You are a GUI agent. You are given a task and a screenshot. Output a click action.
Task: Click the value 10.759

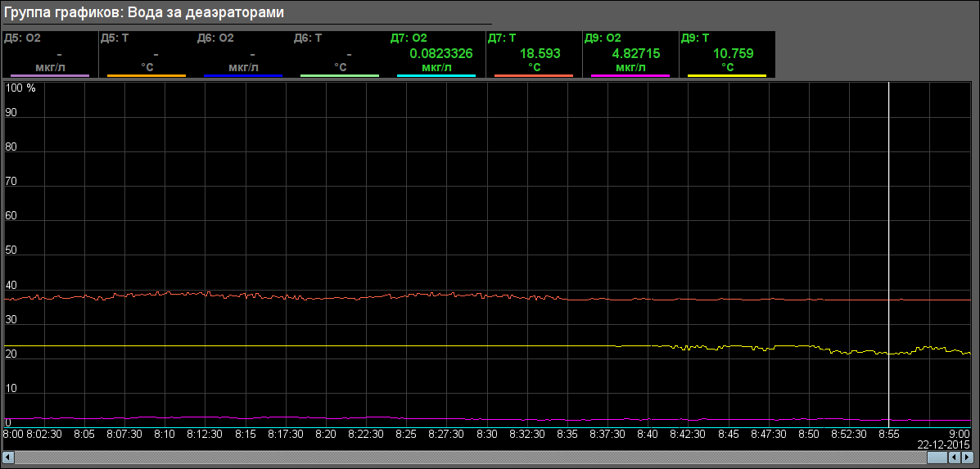(x=733, y=54)
